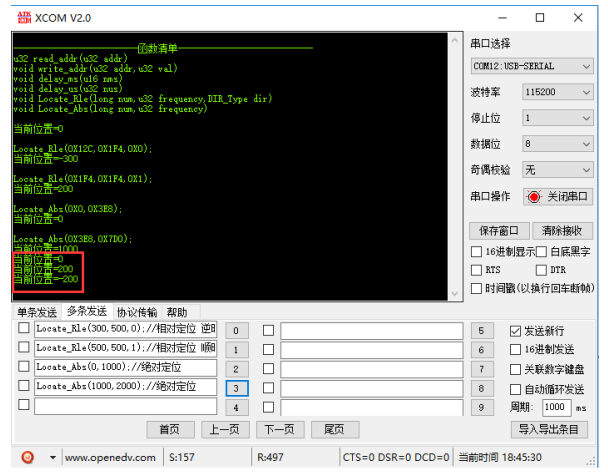The image size is (608, 475).
Task: Click the Locate_Rle(300,500,0) command field
Action: point(125,329)
